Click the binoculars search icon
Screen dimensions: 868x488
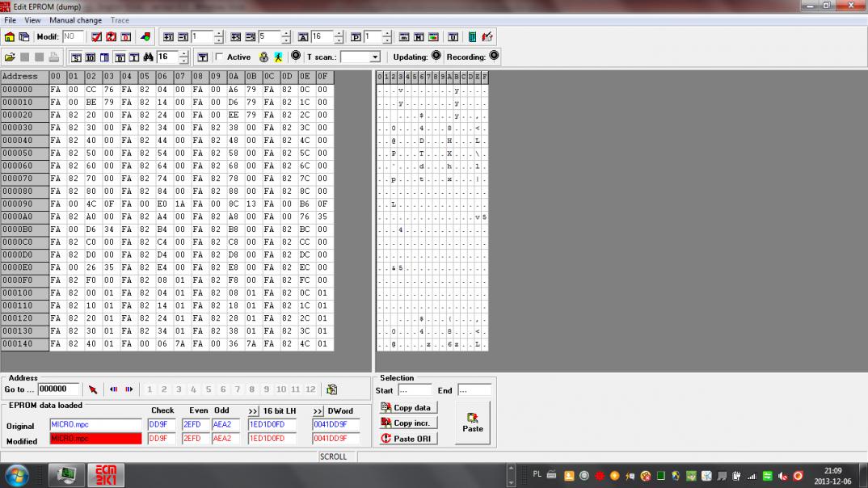coord(148,57)
